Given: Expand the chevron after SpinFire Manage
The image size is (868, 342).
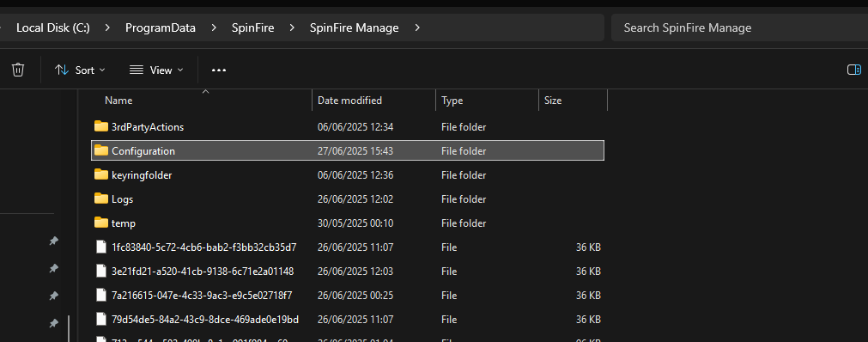Looking at the screenshot, I should [x=417, y=27].
